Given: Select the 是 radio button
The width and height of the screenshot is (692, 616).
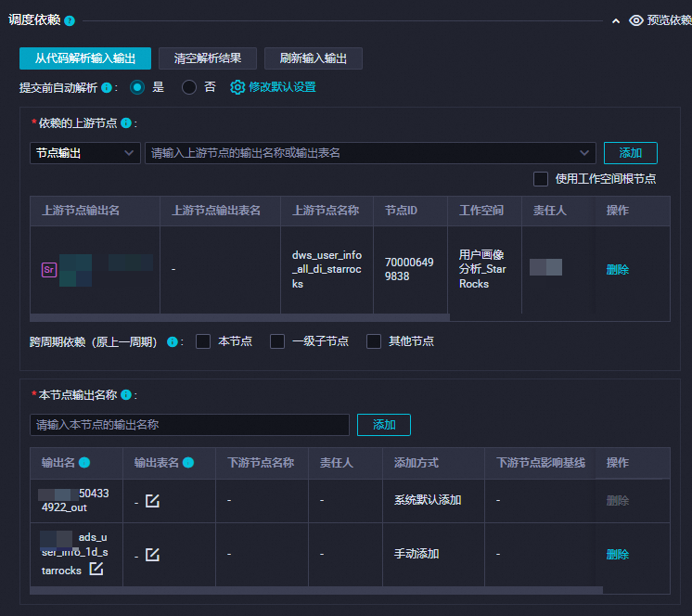Looking at the screenshot, I should click(x=137, y=87).
